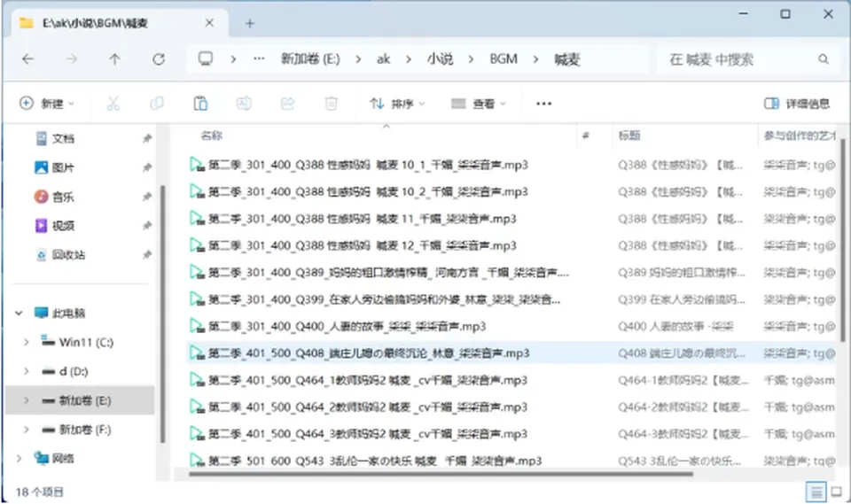Click 喊麦 in address breadcrumb

click(x=567, y=59)
